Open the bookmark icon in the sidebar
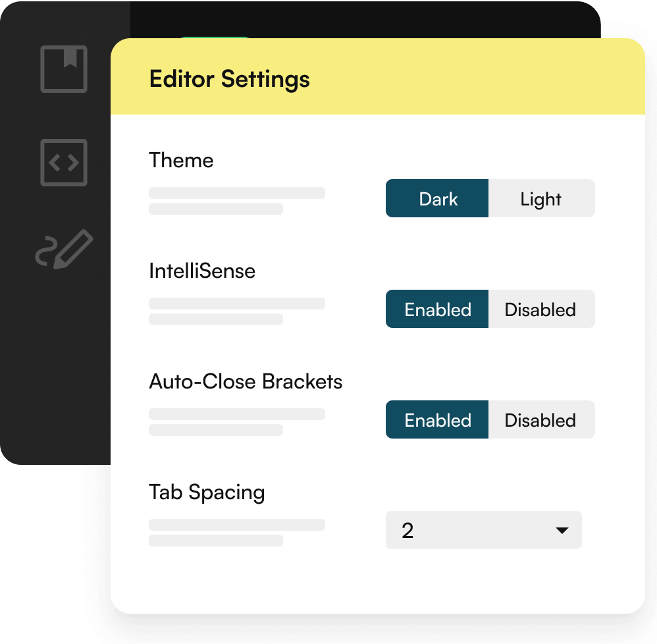 [x=64, y=68]
